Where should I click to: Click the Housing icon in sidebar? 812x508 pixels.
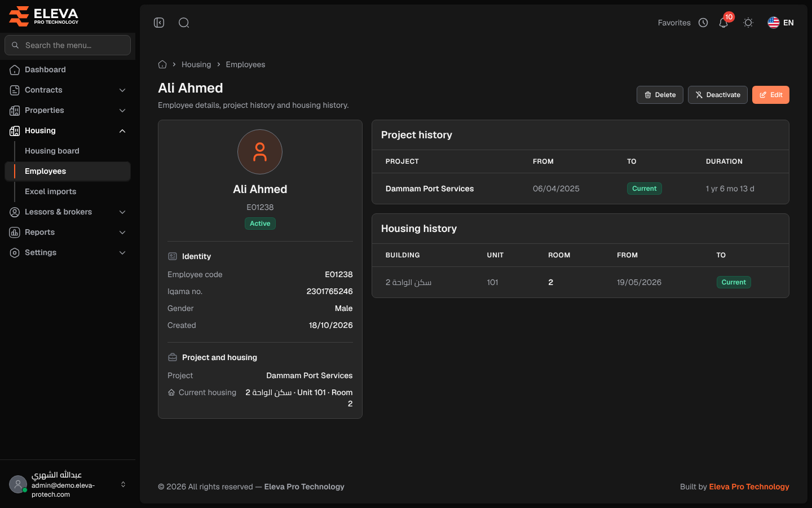[15, 131]
